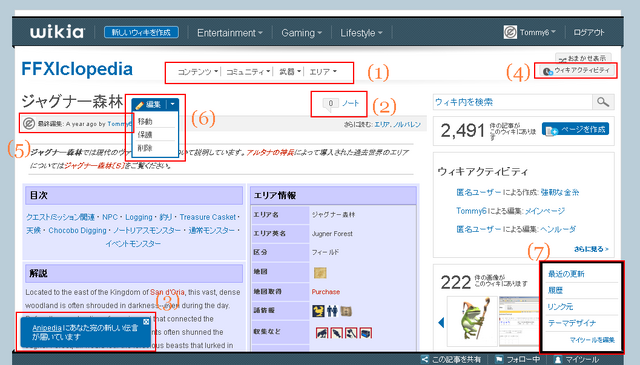Click the ノルバレン category link
This screenshot has height=365, width=640.
(x=407, y=125)
